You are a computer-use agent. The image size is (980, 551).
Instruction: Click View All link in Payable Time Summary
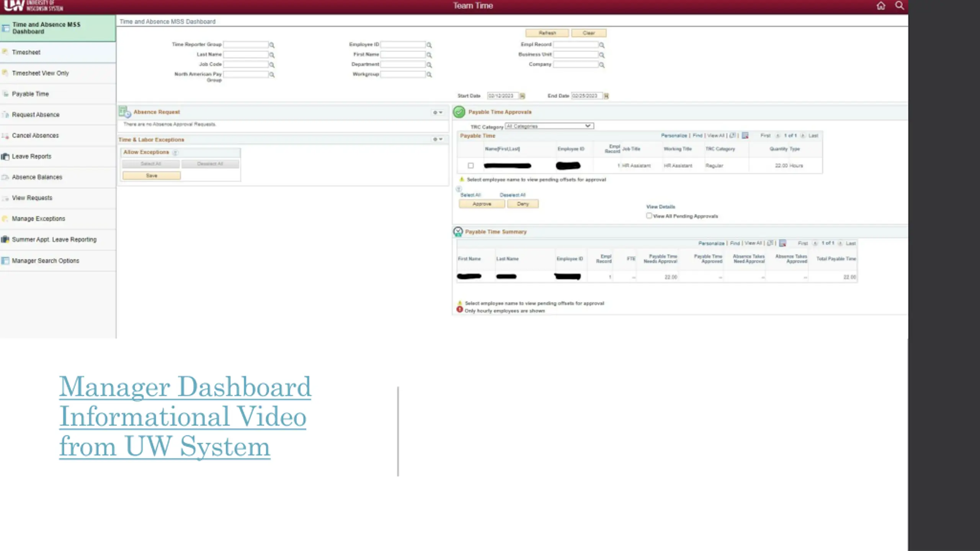753,243
